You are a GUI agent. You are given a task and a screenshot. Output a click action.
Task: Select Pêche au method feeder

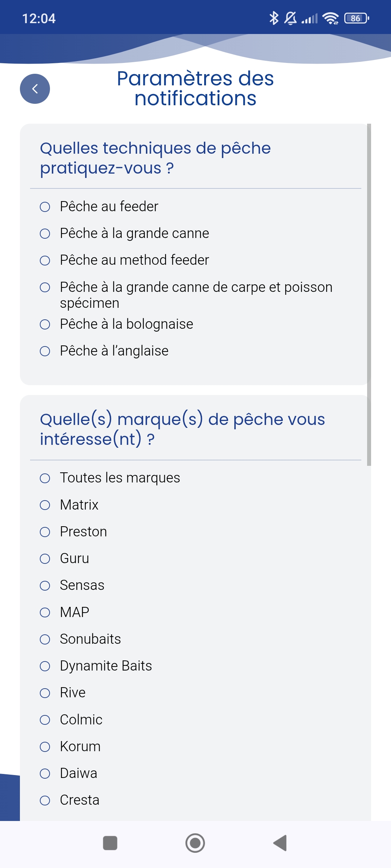coord(45,260)
